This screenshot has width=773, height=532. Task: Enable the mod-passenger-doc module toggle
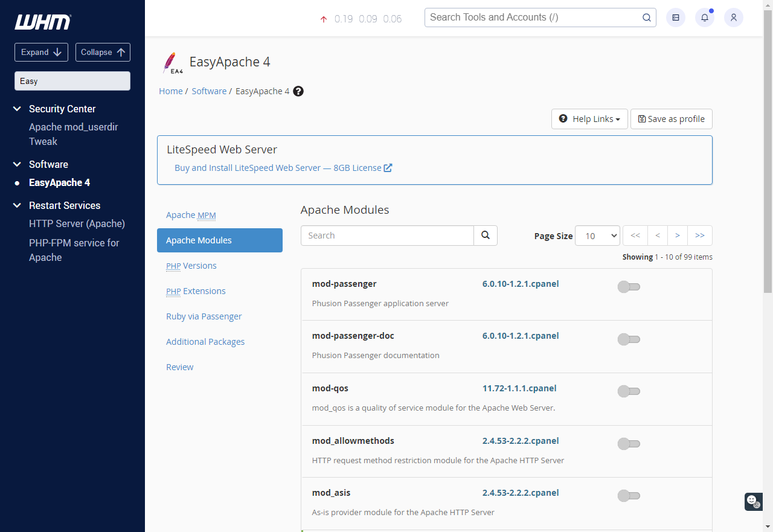(x=629, y=339)
